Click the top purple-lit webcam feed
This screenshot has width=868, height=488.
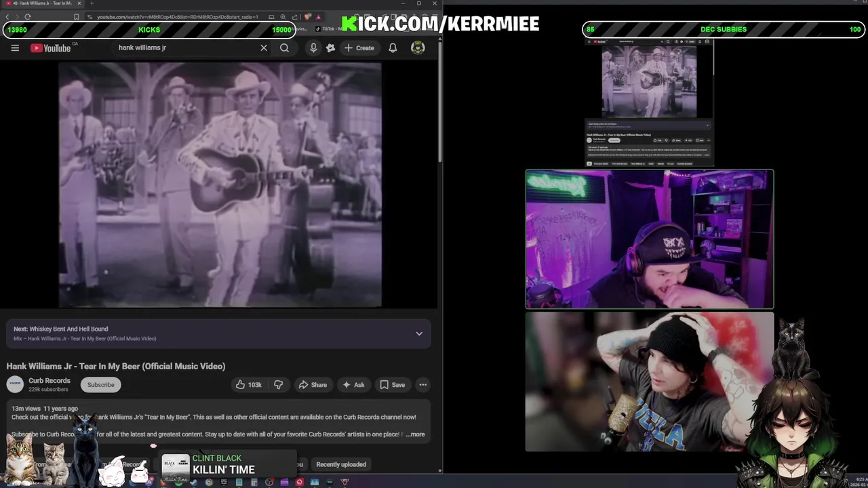click(x=650, y=239)
